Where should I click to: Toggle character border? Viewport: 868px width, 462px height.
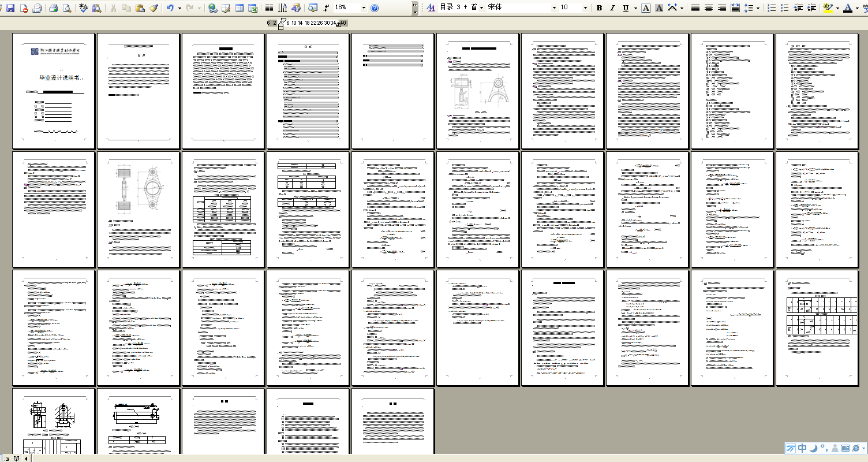pyautogui.click(x=646, y=8)
